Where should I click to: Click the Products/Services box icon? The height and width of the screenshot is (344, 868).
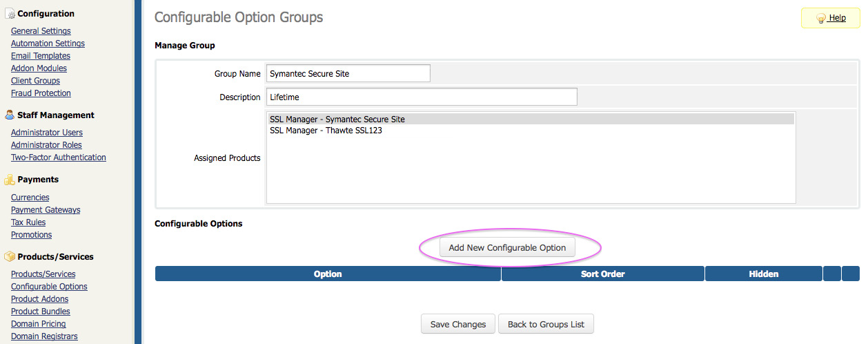(9, 257)
